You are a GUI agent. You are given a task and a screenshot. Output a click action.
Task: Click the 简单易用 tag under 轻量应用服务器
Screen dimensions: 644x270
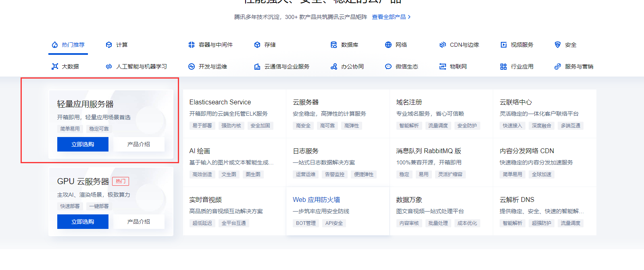click(70, 129)
